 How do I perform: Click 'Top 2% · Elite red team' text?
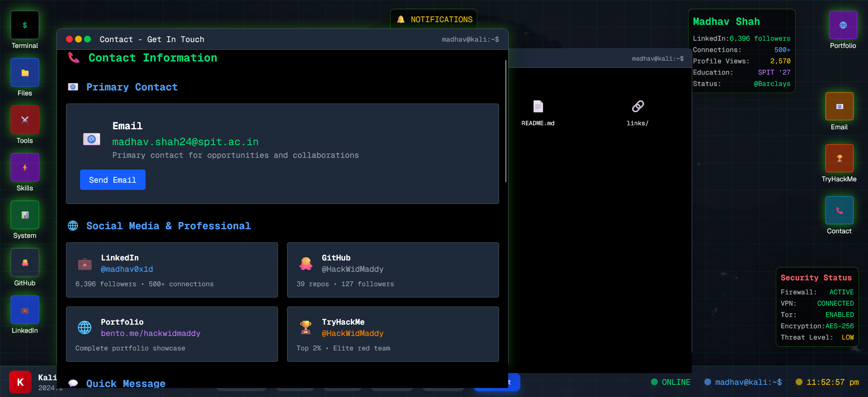[344, 348]
